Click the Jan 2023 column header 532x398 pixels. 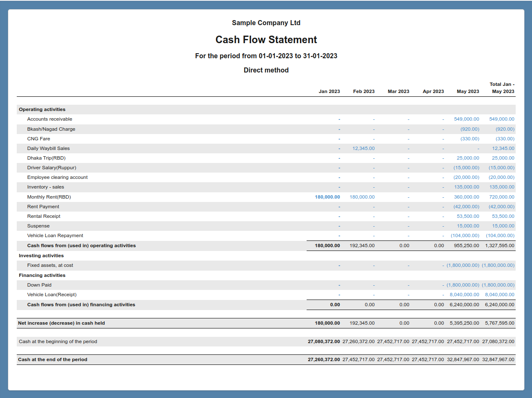(x=329, y=91)
